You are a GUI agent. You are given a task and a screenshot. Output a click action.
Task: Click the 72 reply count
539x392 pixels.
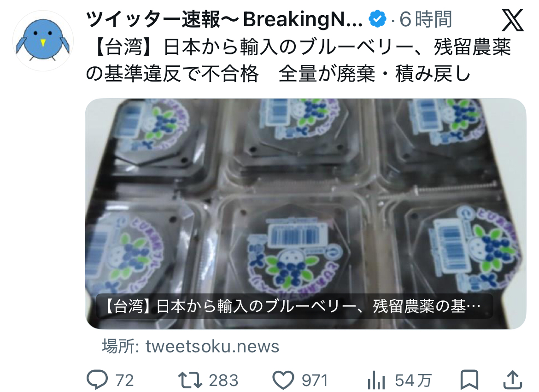tap(124, 380)
